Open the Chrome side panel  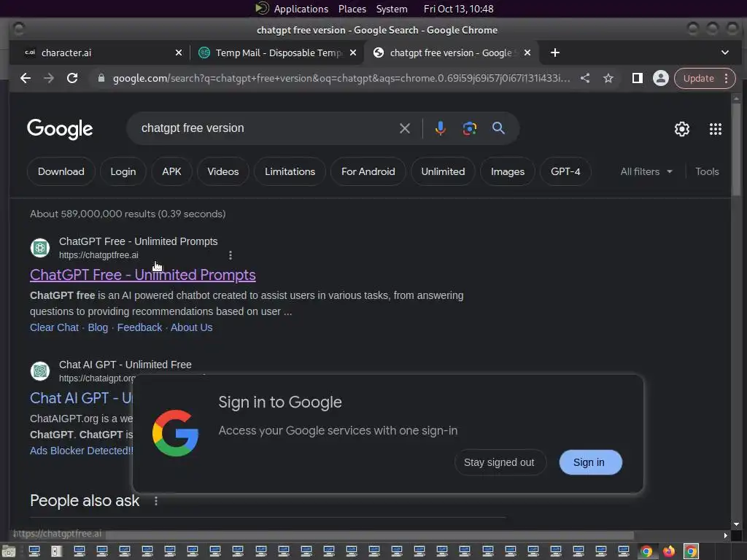click(x=638, y=78)
